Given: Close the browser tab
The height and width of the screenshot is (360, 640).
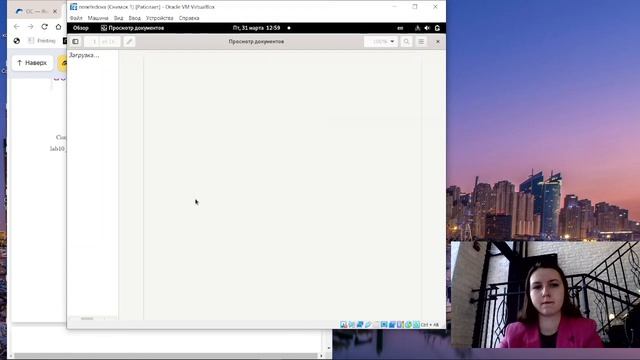Looking at the screenshot, I should (x=55, y=11).
